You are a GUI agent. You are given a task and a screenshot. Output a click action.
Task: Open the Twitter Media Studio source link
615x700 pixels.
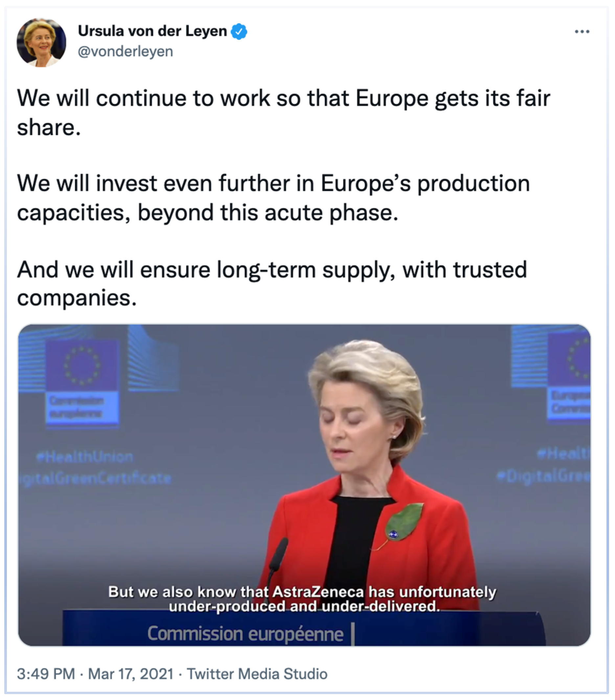click(257, 674)
